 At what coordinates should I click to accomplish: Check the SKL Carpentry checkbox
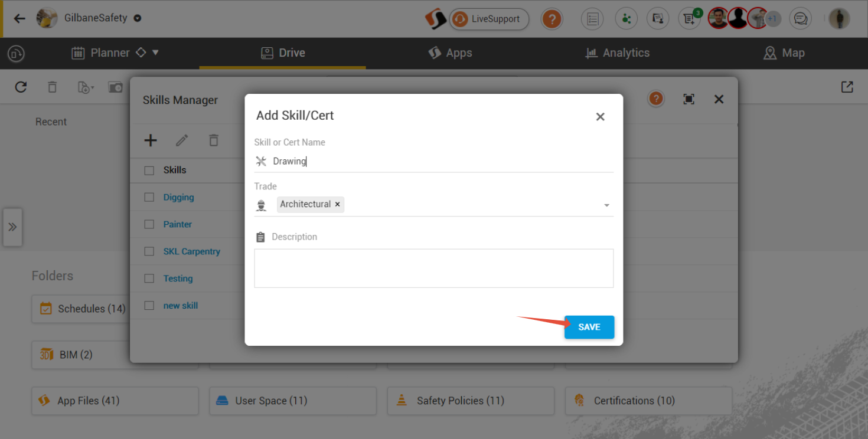(149, 252)
